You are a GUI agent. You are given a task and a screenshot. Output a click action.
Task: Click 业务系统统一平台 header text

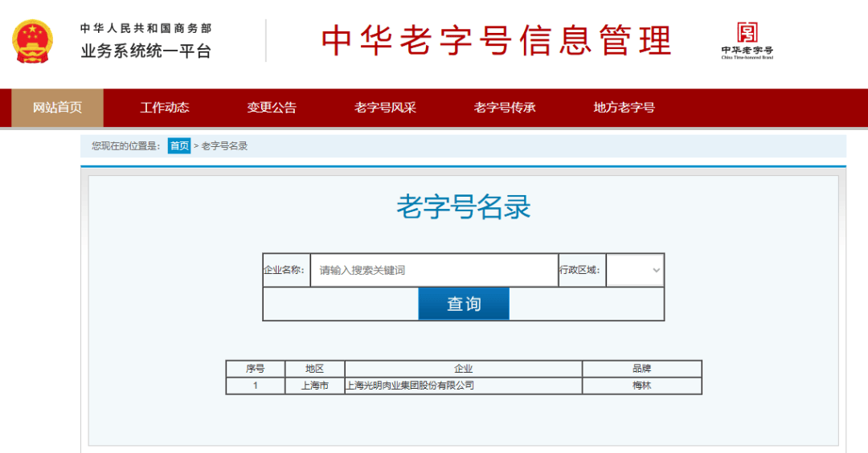click(x=145, y=51)
